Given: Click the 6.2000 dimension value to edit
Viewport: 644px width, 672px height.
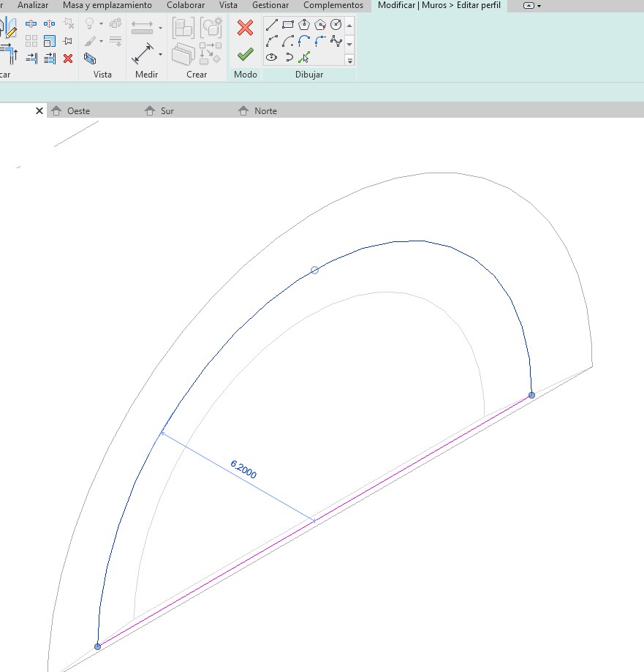Looking at the screenshot, I should pyautogui.click(x=243, y=469).
